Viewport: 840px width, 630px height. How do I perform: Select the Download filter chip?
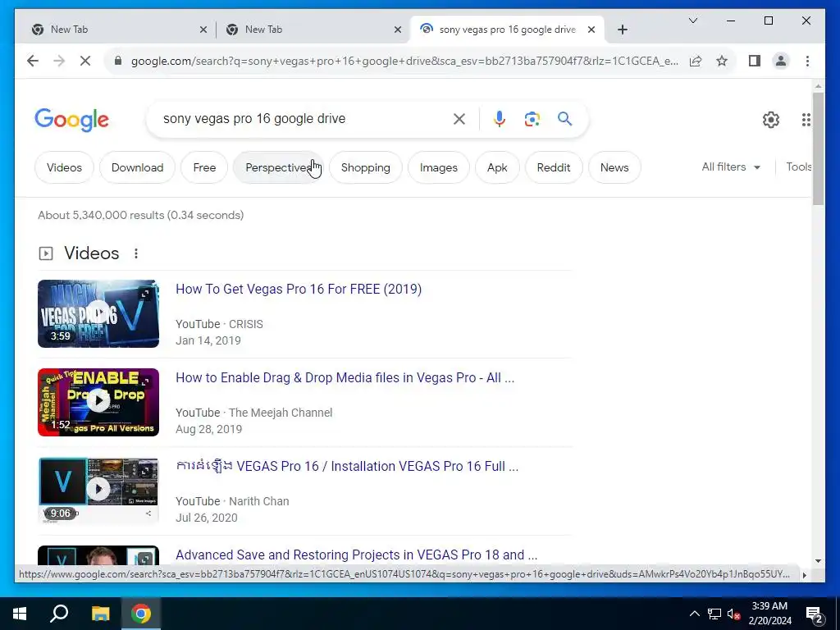coord(137,167)
